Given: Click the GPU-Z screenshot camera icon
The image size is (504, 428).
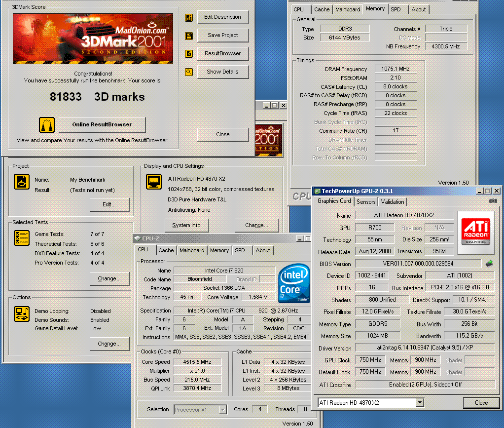Looking at the screenshot, I should (493, 201).
